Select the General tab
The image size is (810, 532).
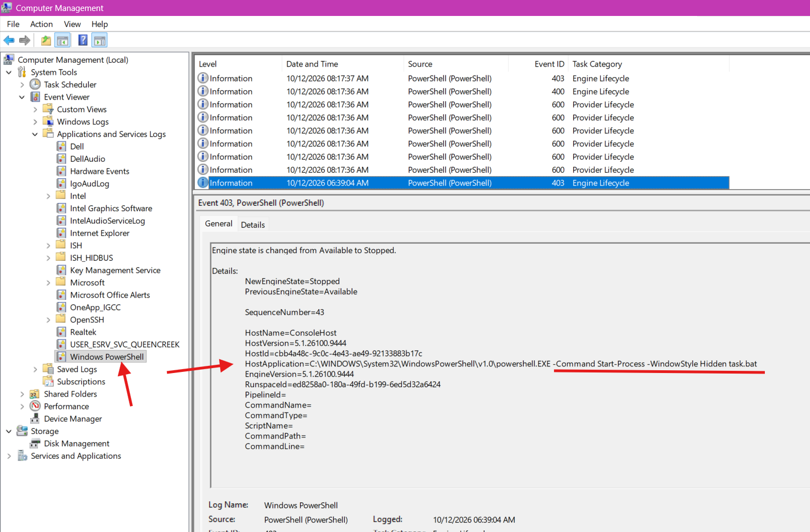[x=219, y=223]
